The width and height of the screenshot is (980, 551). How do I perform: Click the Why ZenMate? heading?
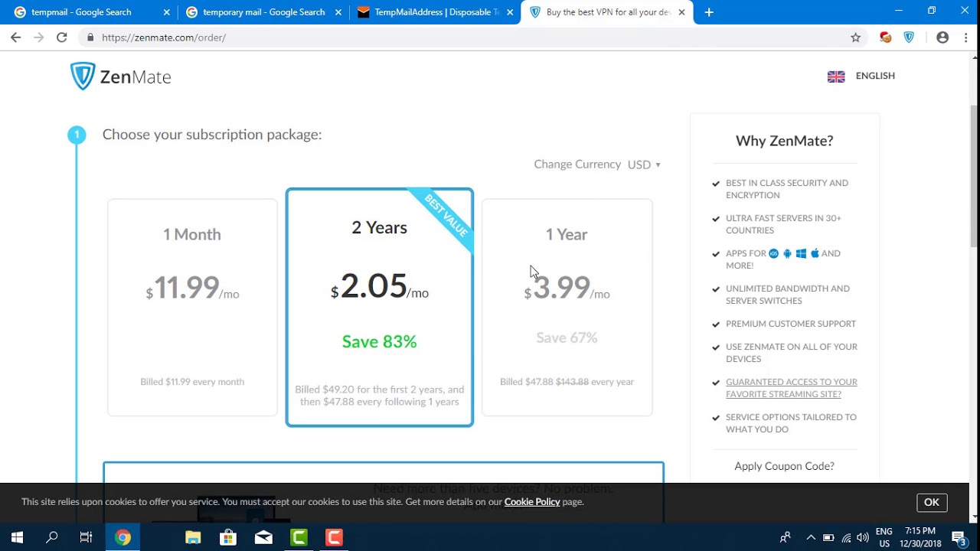[784, 141]
